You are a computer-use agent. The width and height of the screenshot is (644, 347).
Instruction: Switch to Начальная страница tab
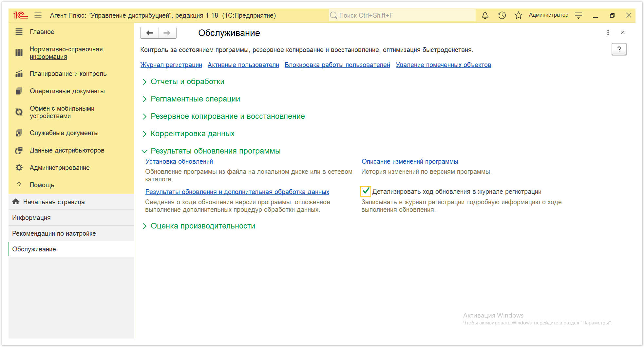click(x=71, y=202)
